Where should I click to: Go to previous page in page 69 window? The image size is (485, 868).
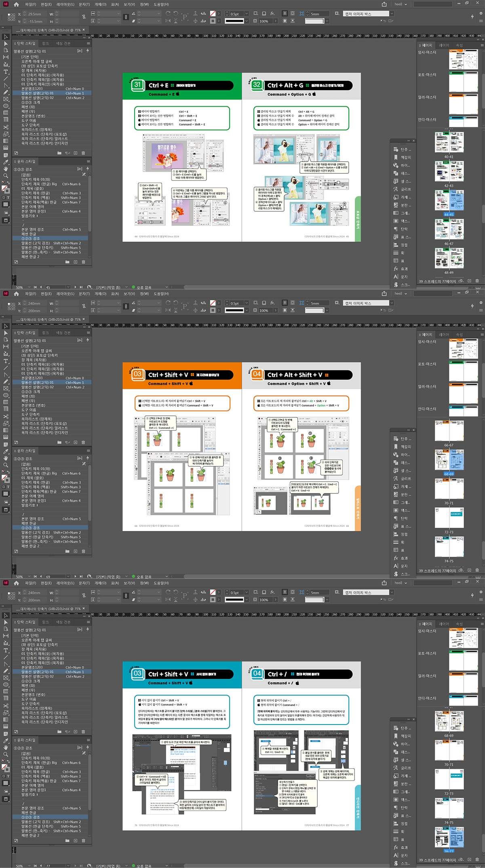click(x=40, y=577)
